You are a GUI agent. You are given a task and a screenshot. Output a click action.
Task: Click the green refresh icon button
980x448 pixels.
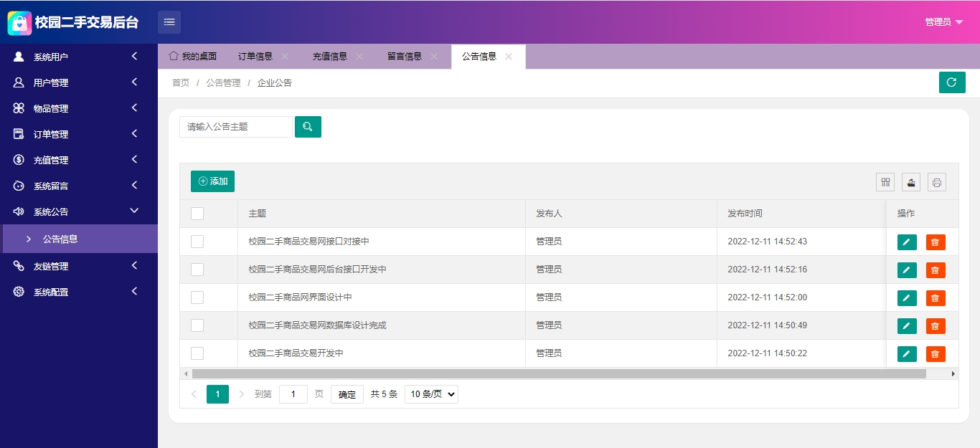click(x=952, y=82)
